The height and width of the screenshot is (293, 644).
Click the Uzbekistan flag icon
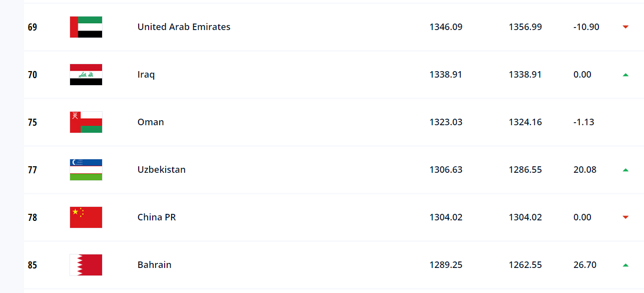(86, 170)
